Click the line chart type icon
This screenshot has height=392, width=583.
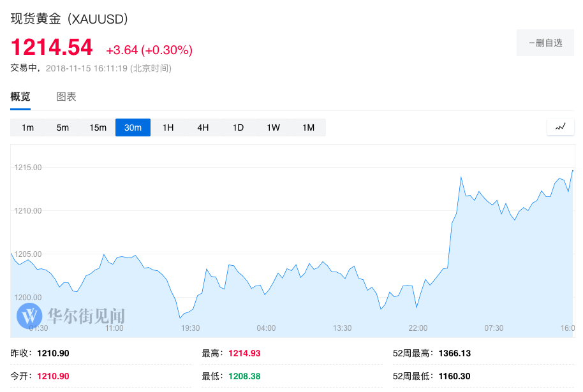(x=560, y=127)
